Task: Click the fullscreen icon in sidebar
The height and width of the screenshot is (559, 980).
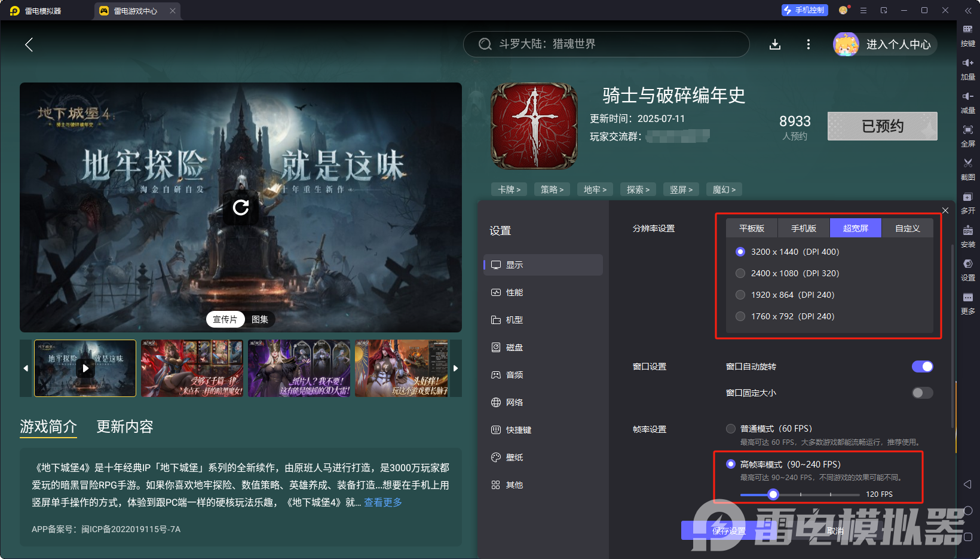Action: tap(967, 130)
